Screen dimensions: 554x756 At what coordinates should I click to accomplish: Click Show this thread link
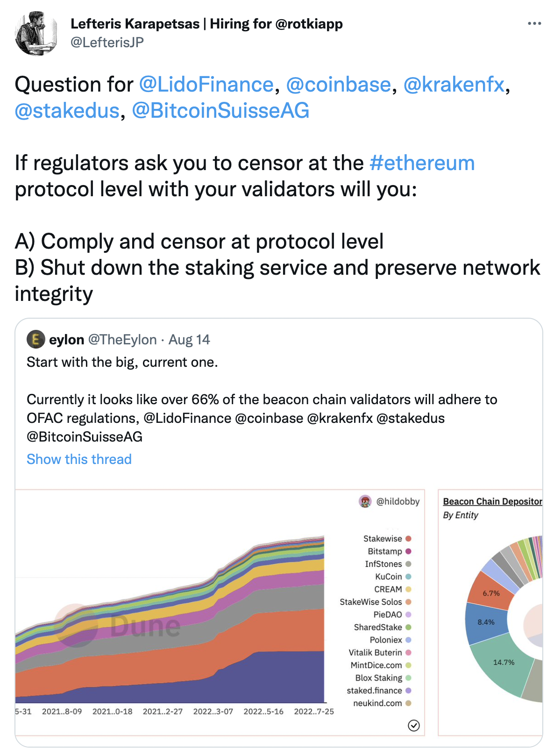(79, 459)
